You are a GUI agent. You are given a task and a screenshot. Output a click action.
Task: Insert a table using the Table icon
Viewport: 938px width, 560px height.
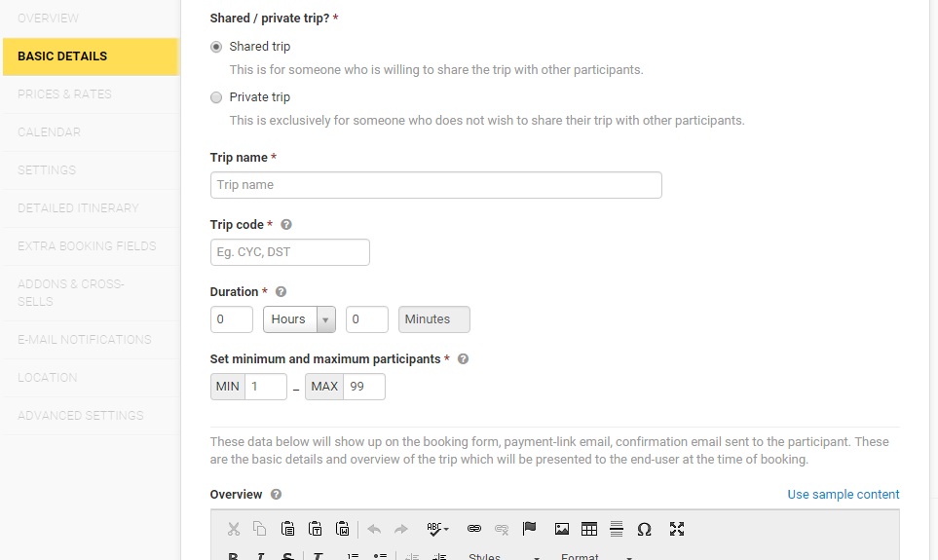pos(589,529)
